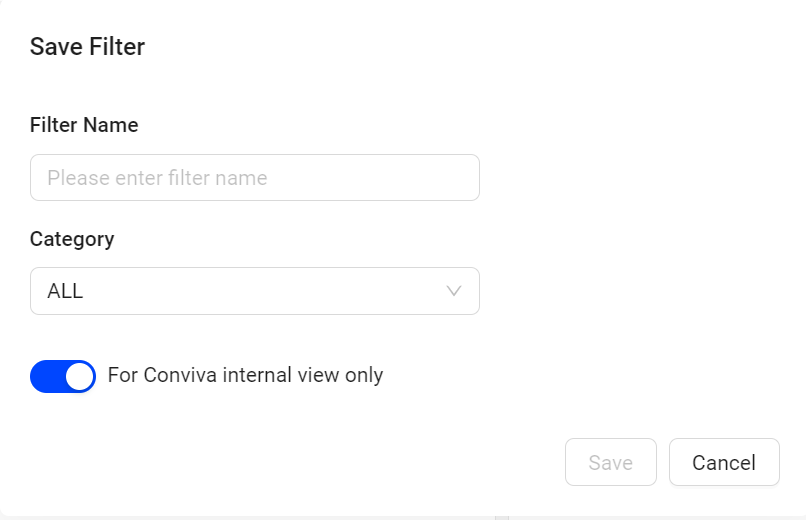Open the Category dropdown showing ALL

pos(254,291)
